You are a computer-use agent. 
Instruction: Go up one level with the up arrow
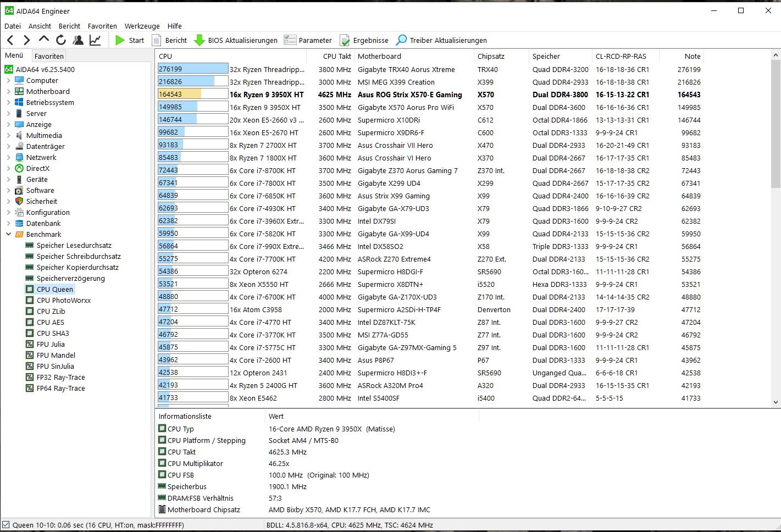[x=44, y=40]
